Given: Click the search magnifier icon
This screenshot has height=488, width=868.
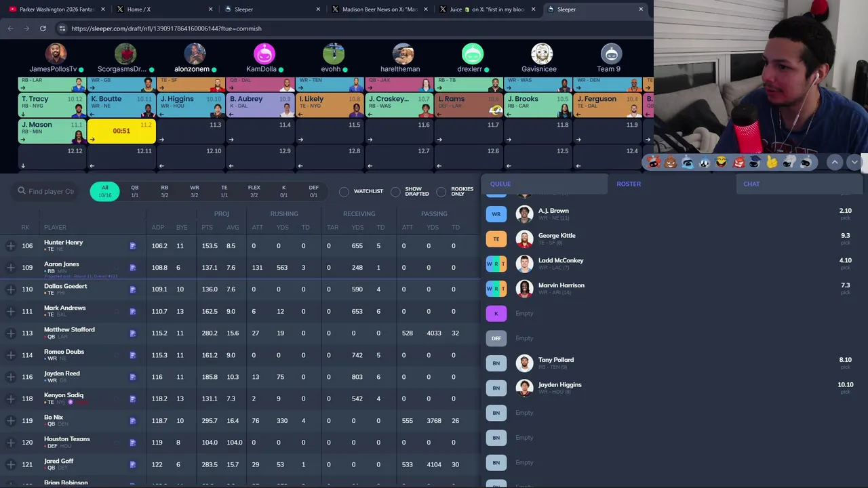Looking at the screenshot, I should click(x=22, y=191).
